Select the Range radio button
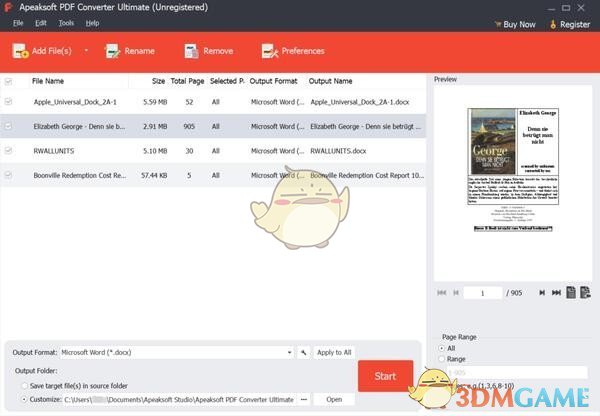 442,359
